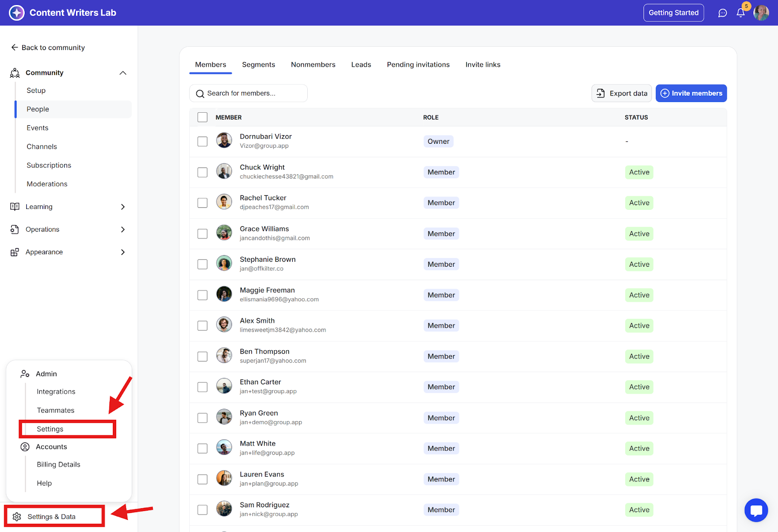Expand the Appearance section arrow
Viewport: 778px width, 532px height.
click(123, 252)
